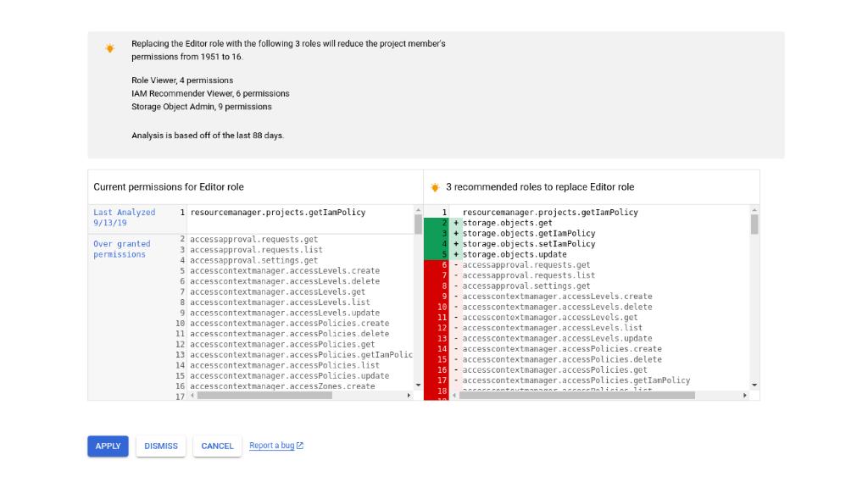Click the Current permissions for Editor role heading
This screenshot has height=488, width=868.
pos(169,187)
